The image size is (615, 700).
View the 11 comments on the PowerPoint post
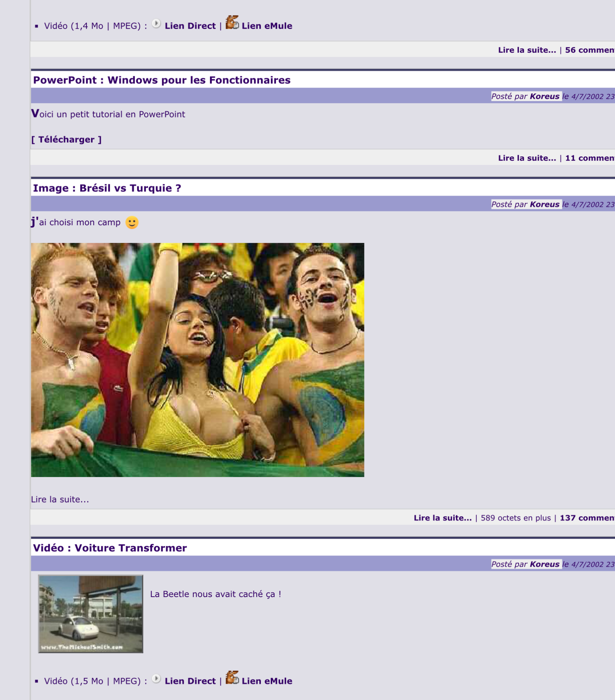[x=589, y=158]
